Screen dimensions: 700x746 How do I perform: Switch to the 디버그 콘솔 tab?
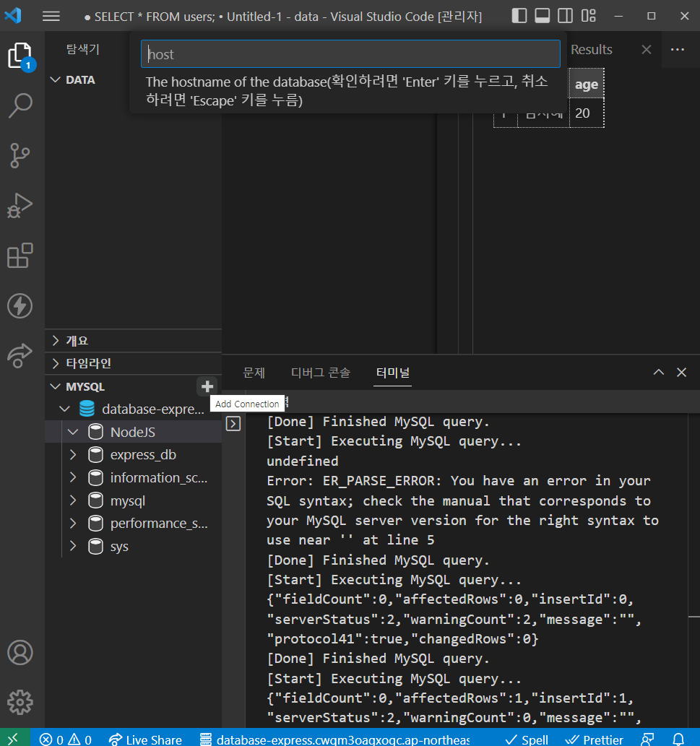[321, 373]
